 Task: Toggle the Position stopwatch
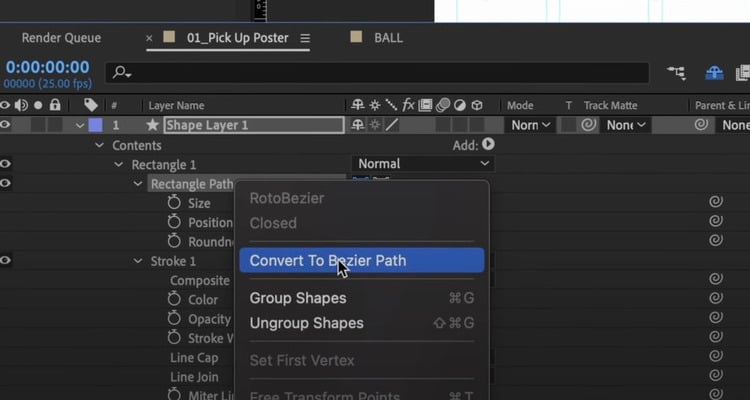coord(174,222)
